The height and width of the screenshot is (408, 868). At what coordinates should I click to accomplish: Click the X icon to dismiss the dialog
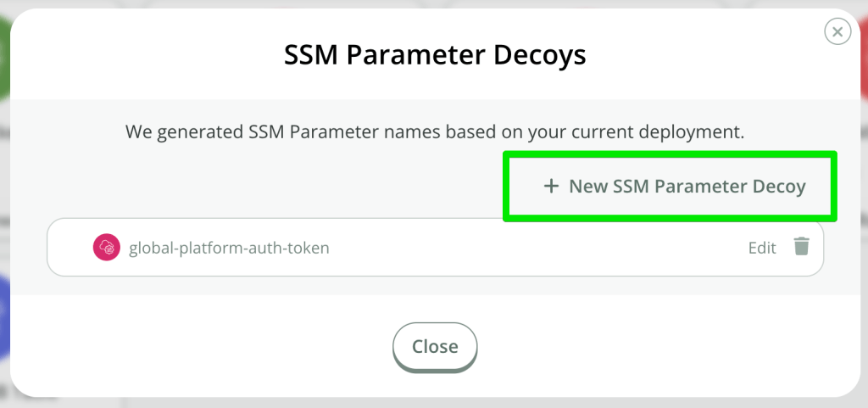[837, 32]
